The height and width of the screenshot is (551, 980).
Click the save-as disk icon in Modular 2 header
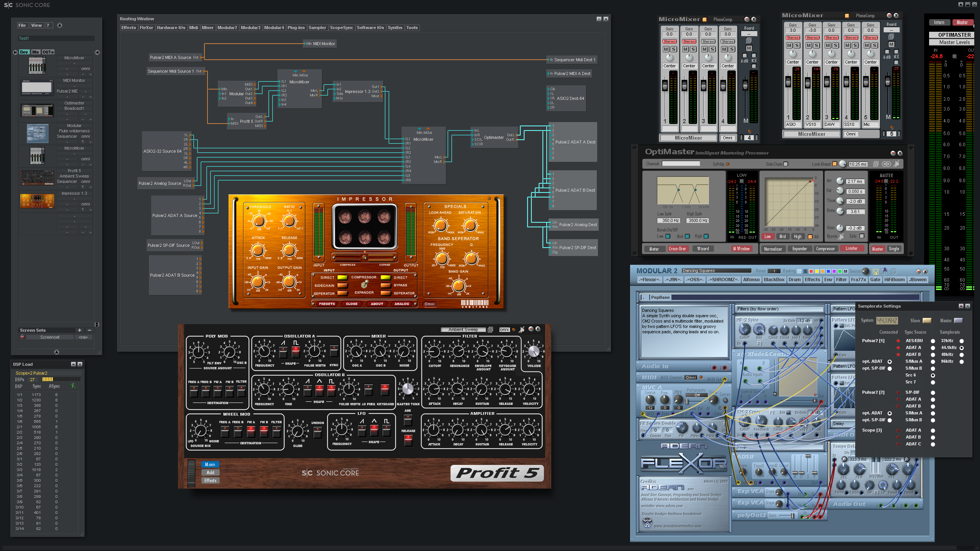click(884, 272)
